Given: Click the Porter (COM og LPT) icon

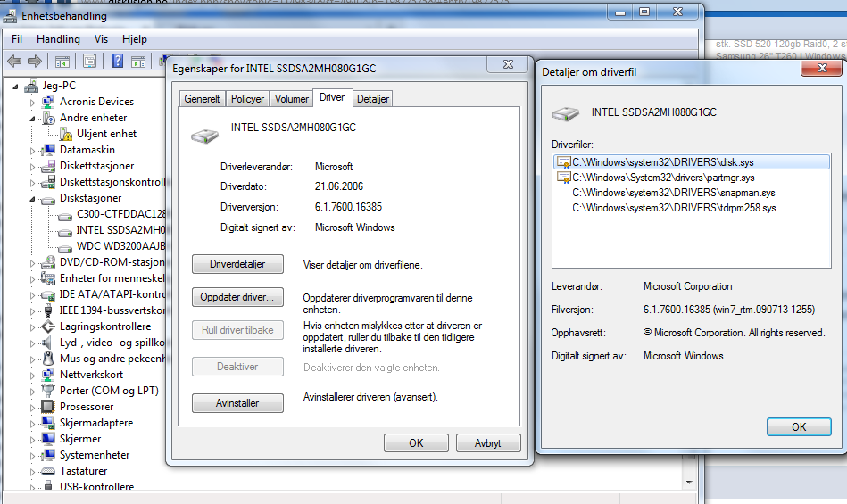Looking at the screenshot, I should [48, 390].
